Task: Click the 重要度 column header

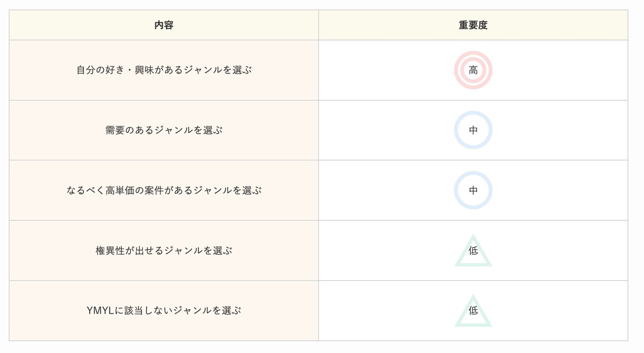Action: (x=473, y=25)
